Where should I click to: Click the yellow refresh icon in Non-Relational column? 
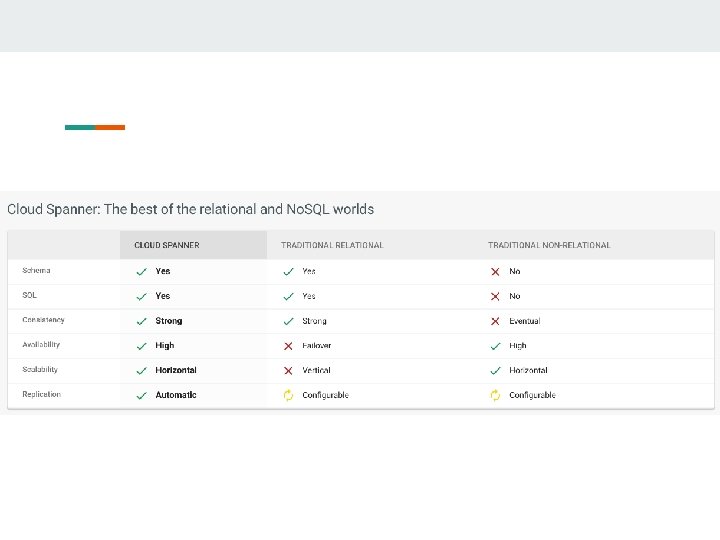tap(495, 395)
